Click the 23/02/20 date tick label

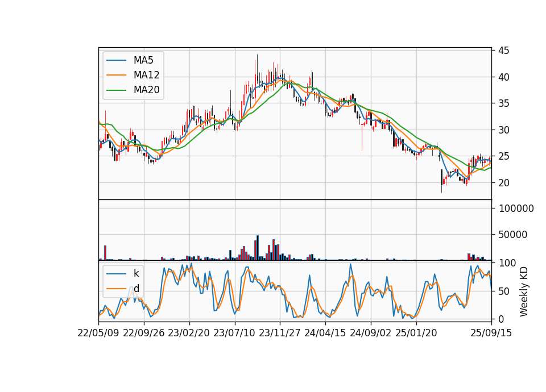click(189, 333)
